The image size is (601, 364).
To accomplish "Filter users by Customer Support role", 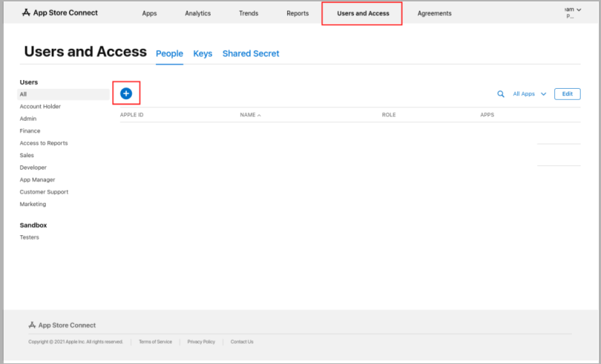I will [x=44, y=192].
